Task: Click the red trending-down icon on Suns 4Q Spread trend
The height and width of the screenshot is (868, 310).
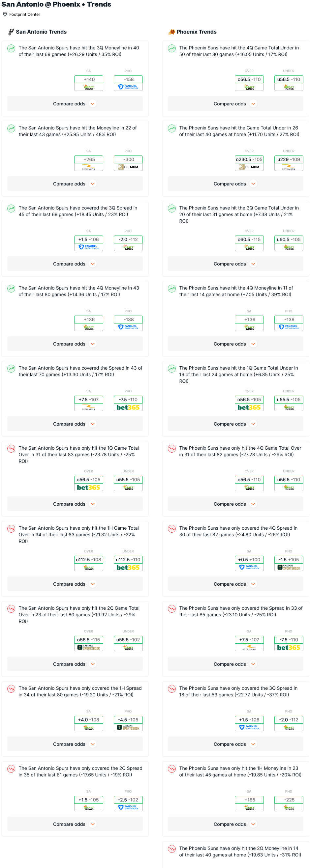Action: (172, 529)
